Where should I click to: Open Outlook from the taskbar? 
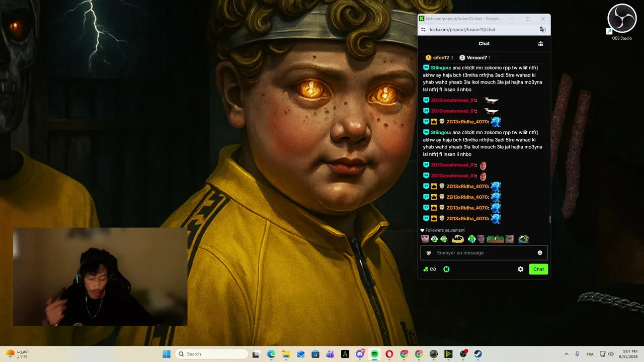(300, 354)
